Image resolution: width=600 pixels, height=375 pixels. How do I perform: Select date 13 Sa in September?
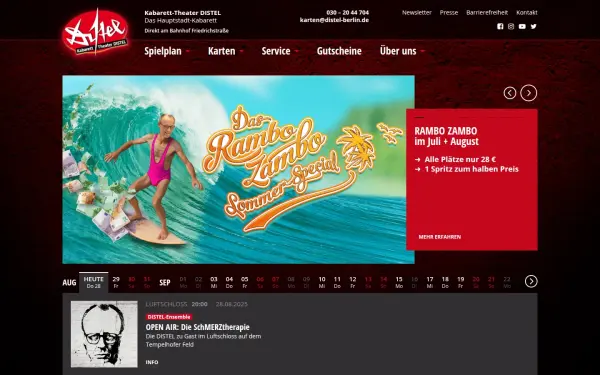click(368, 282)
